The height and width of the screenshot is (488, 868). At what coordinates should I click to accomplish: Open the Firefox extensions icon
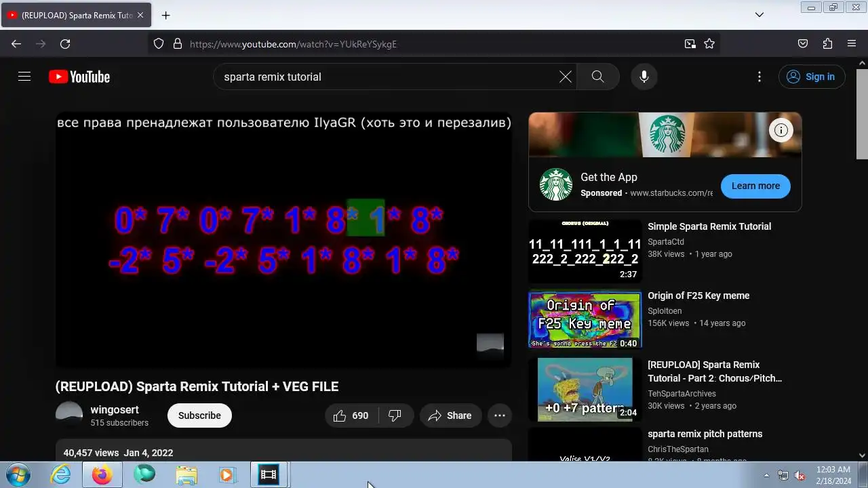click(827, 43)
